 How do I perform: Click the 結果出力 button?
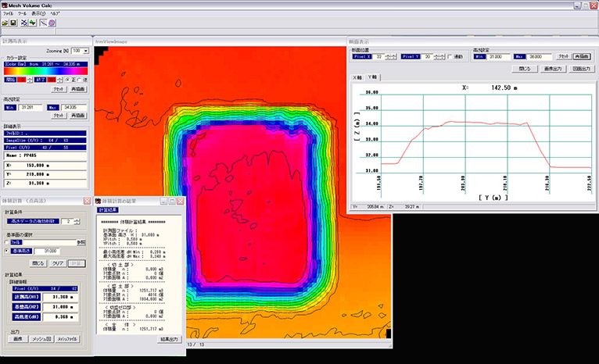[170, 340]
